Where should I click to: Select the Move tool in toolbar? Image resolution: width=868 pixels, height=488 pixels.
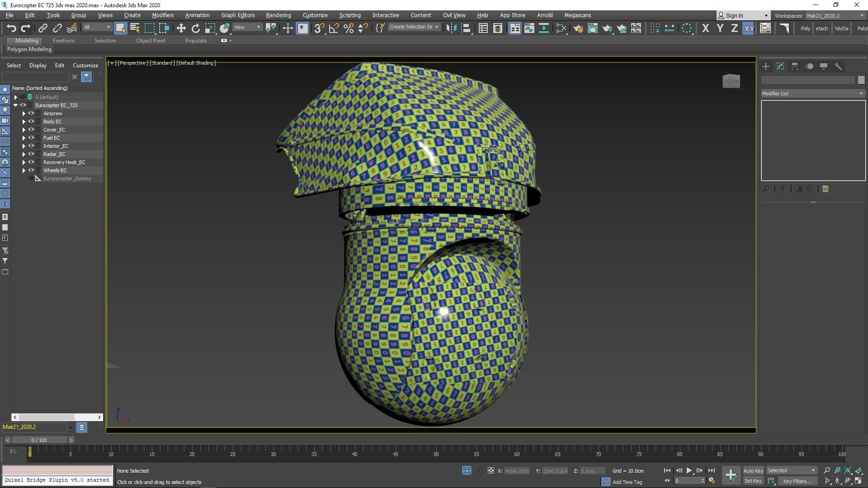(181, 28)
